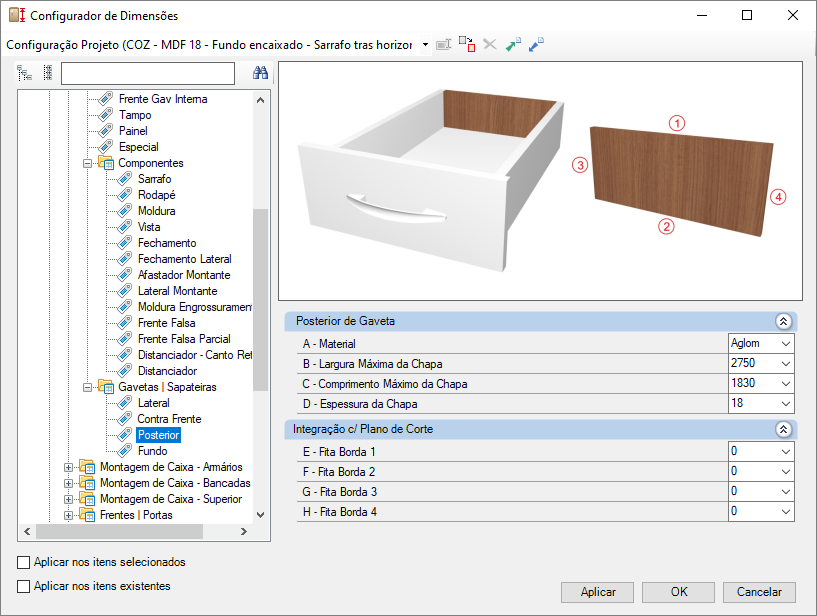This screenshot has height=616, width=817.
Task: Click the tag icon beside Distanciador - Canto Ret
Action: pyautogui.click(x=125, y=355)
